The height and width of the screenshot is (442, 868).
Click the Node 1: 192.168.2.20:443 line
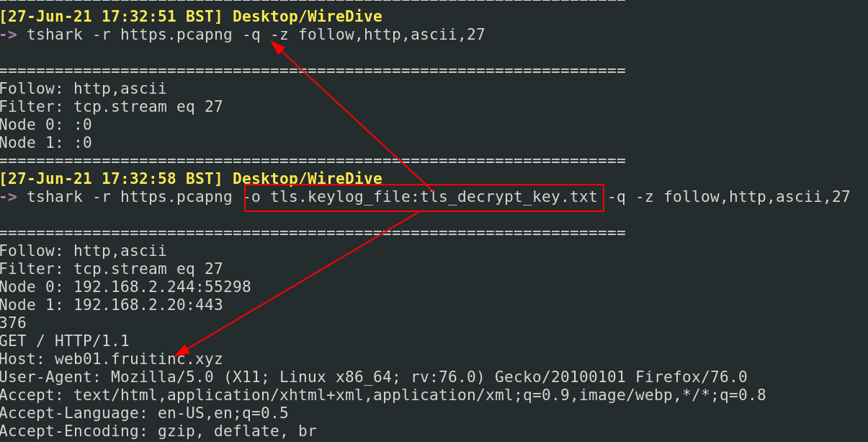pos(111,305)
